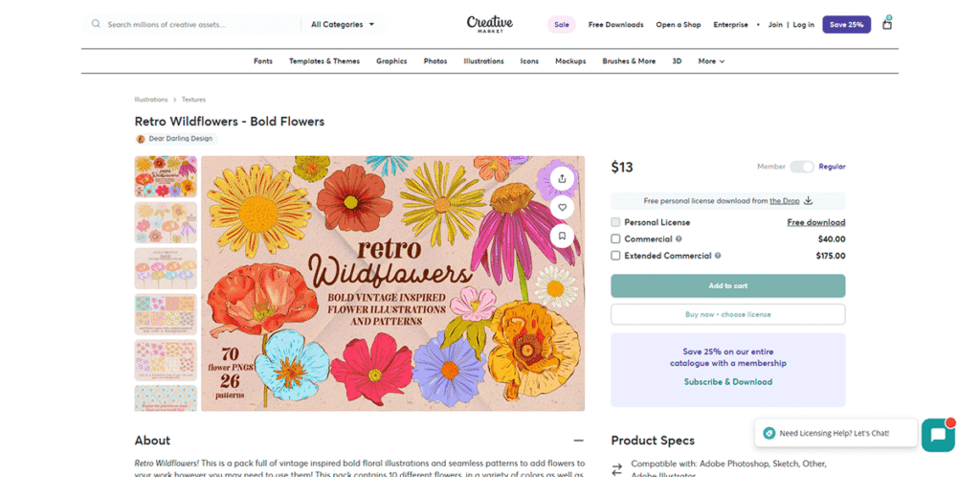Viewport: 980px width, 477px height.
Task: Click the Join link
Action: (775, 25)
